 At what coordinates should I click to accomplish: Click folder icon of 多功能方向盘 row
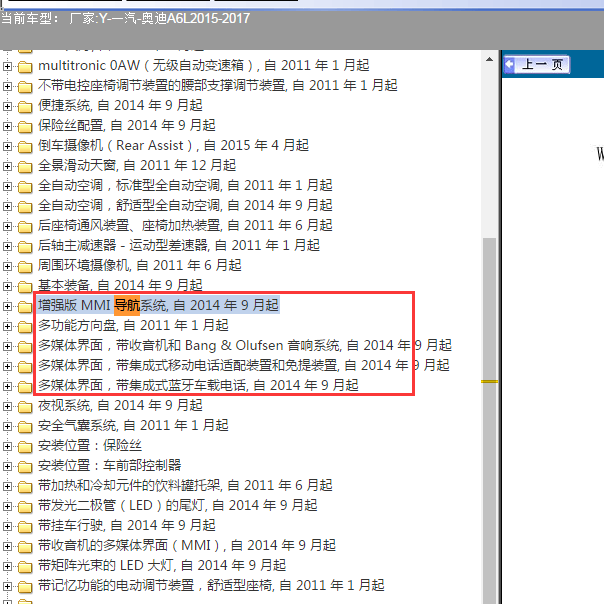coord(25,327)
